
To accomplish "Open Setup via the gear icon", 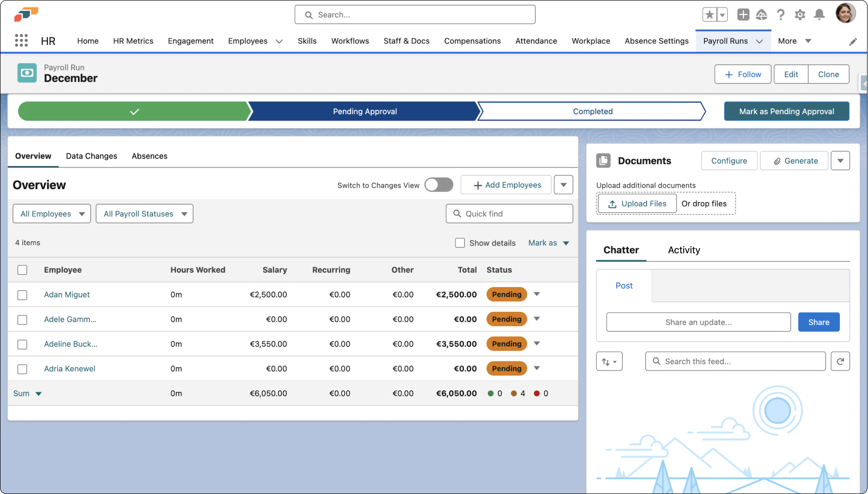I will coord(800,15).
